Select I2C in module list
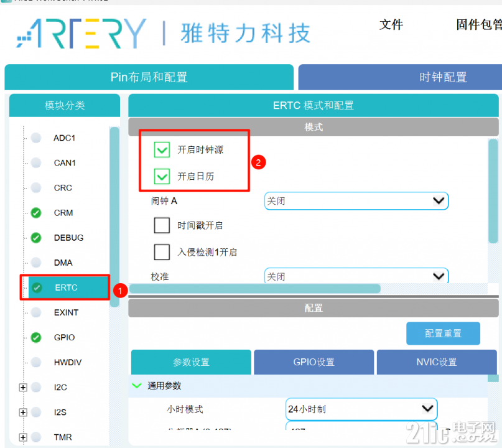The image size is (502, 448). (60, 388)
